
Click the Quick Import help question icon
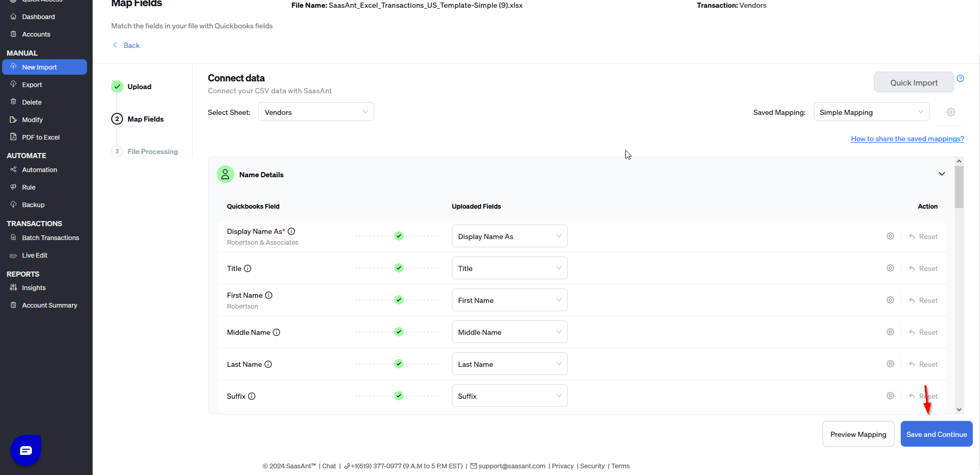tap(960, 78)
